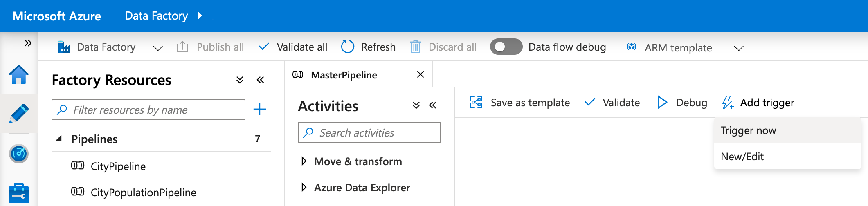Click the Pipelines count 7

258,139
